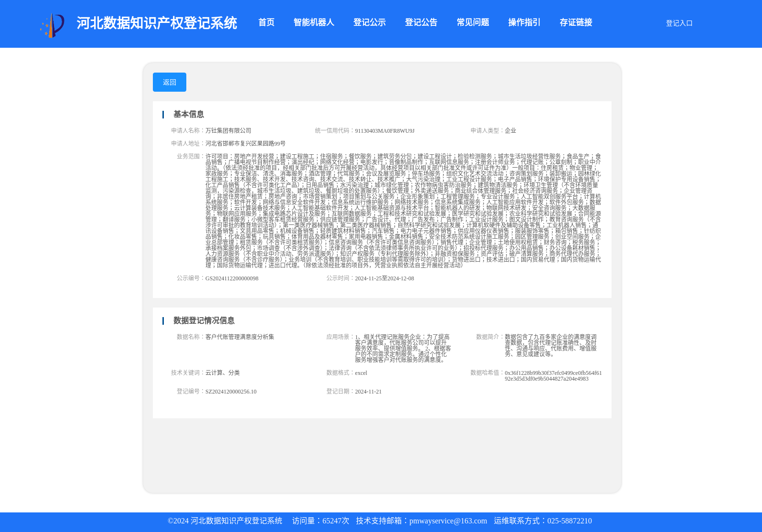This screenshot has height=532, width=762.
Task: Open the 首页 menu item
Action: pos(266,22)
